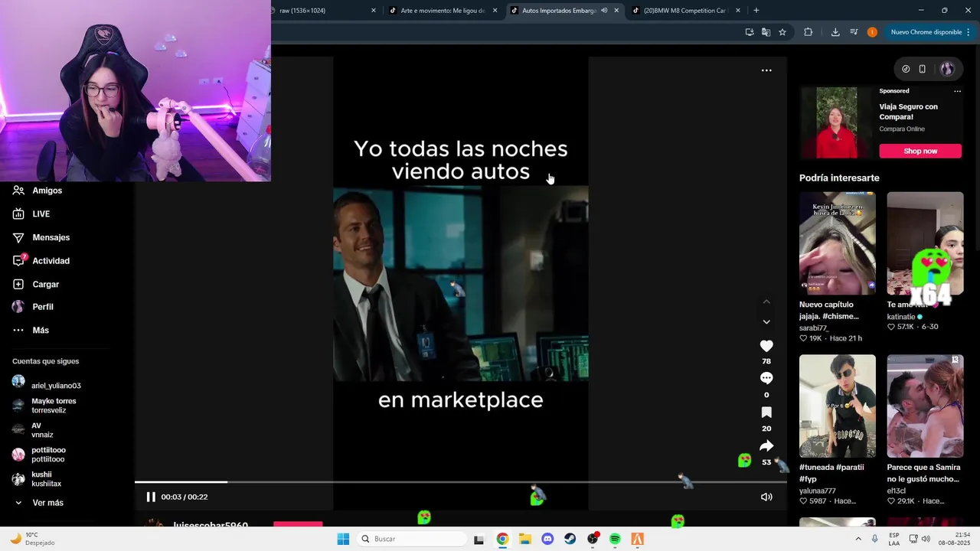Share the video with arrow icon
Image resolution: width=980 pixels, height=551 pixels.
point(766,445)
